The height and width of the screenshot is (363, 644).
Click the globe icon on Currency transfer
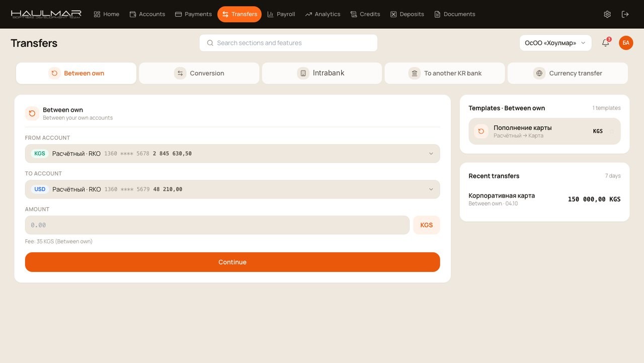[539, 73]
